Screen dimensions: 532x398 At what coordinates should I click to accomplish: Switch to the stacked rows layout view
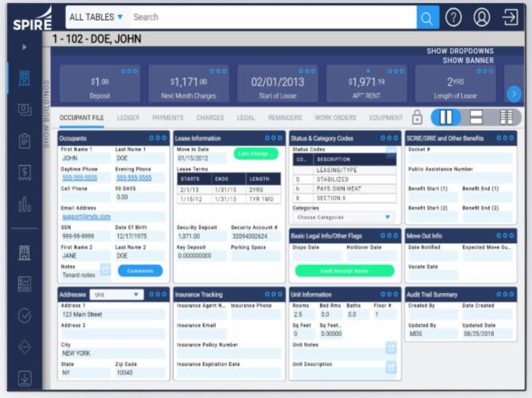tap(476, 118)
